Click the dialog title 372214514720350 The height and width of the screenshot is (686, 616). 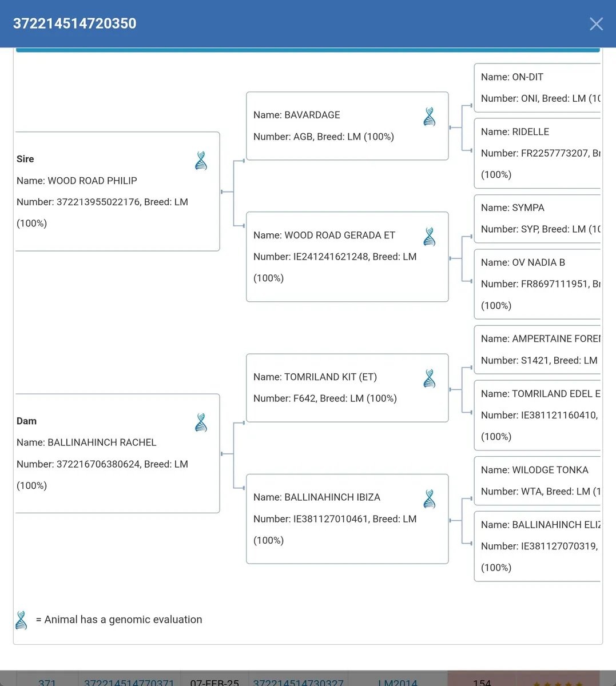(x=75, y=23)
